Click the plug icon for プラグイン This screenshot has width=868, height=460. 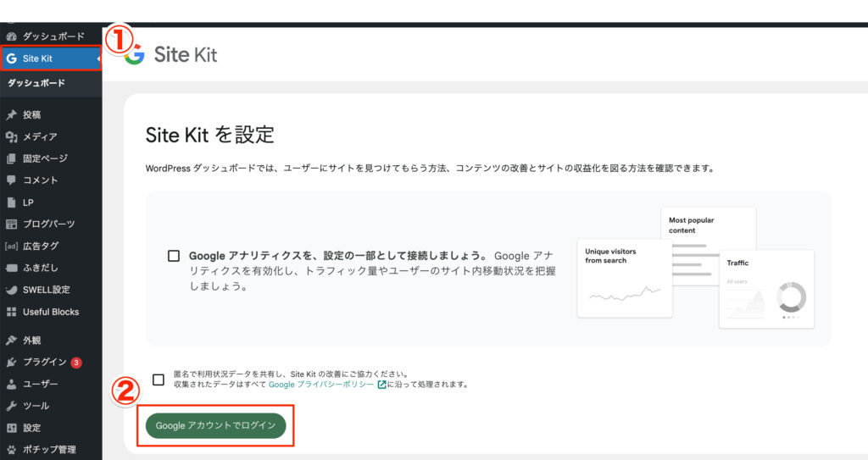click(11, 362)
